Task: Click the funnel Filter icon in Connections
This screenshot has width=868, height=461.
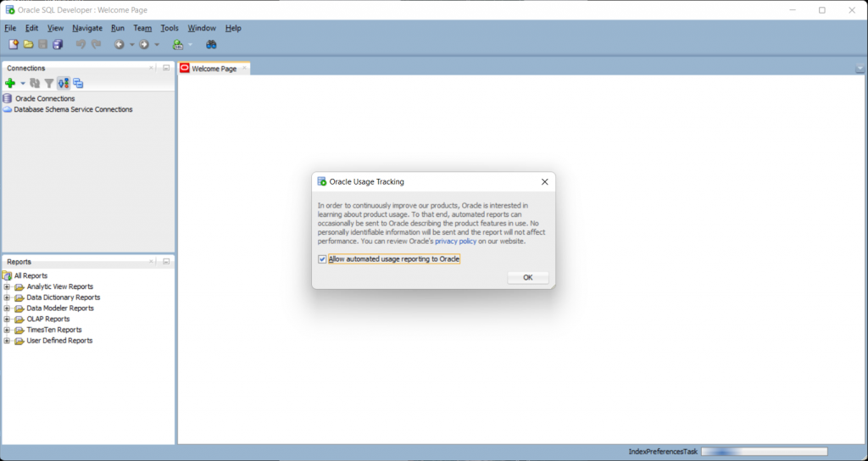Action: click(49, 83)
